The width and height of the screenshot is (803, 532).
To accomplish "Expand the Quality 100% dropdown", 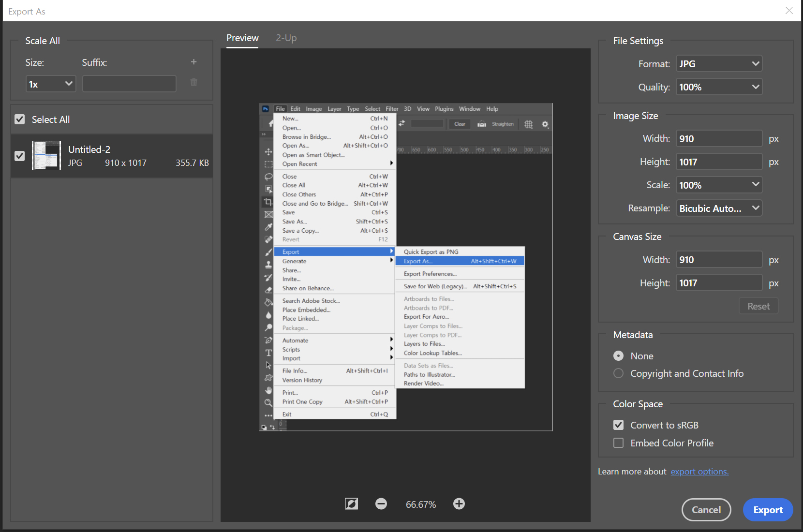I will [x=719, y=87].
